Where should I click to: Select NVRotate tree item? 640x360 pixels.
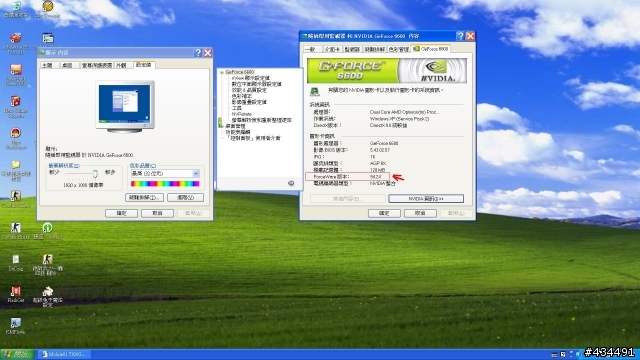pyautogui.click(x=242, y=114)
